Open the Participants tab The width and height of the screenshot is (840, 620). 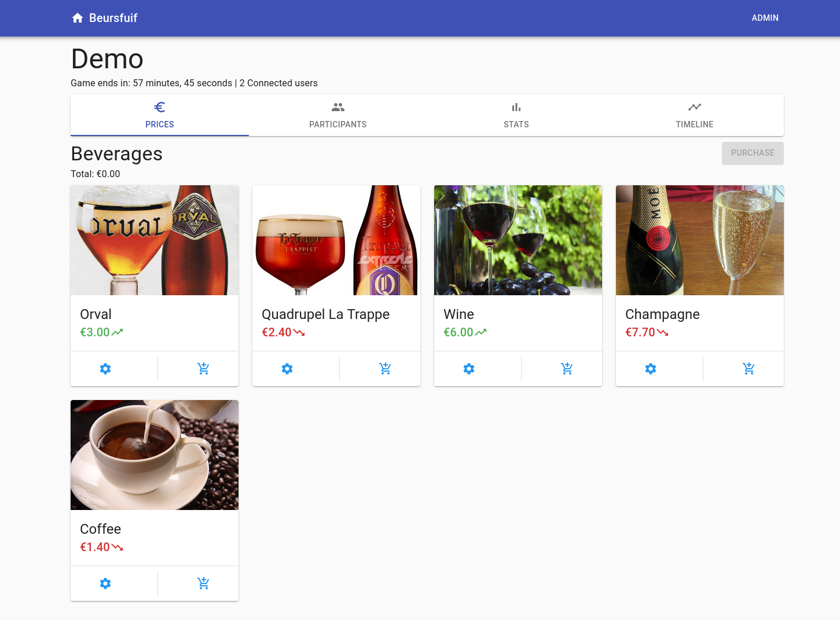click(x=338, y=115)
